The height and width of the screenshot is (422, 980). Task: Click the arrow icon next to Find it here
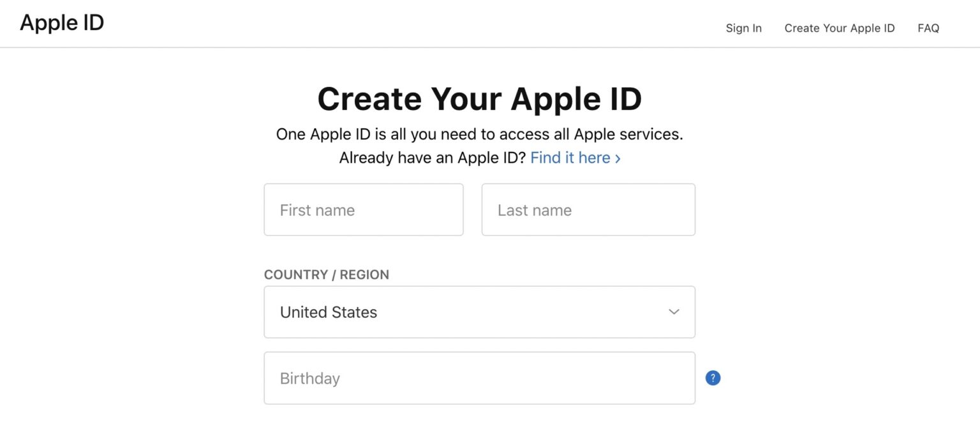click(617, 158)
